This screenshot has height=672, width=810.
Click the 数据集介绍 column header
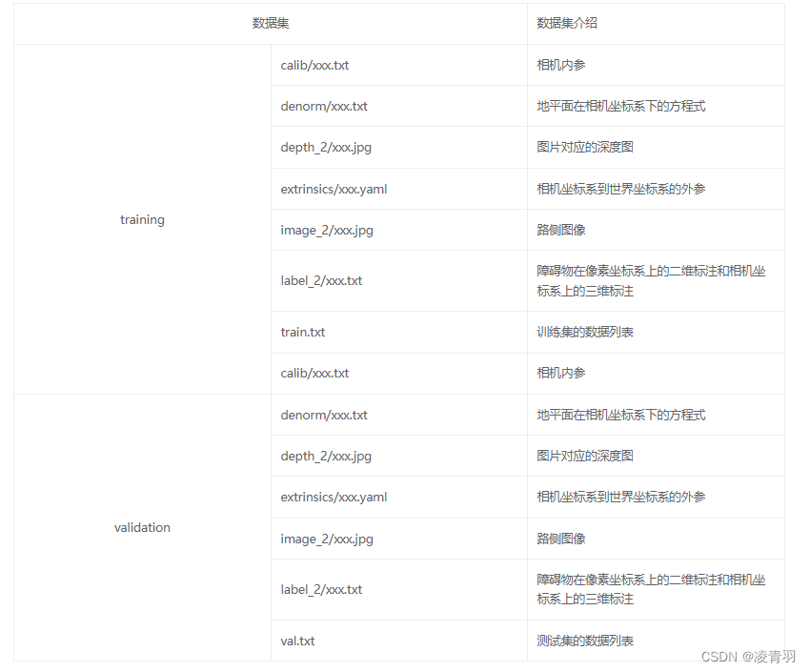[558, 23]
